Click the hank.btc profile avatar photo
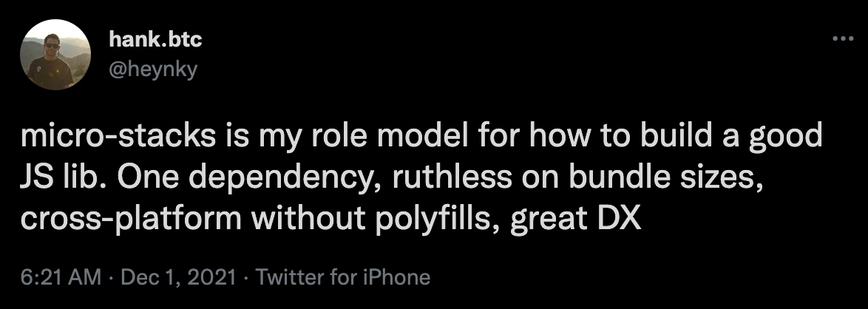868x309 pixels. tap(55, 55)
